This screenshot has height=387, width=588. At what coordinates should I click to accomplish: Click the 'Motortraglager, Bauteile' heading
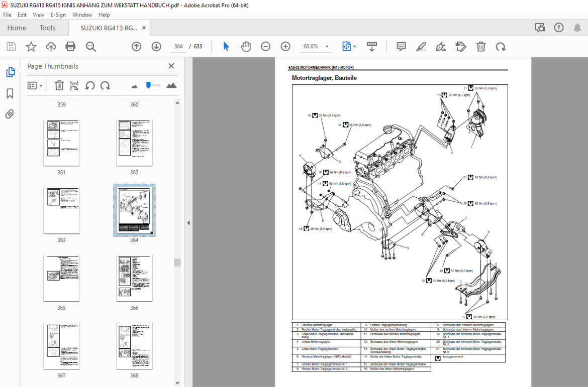tap(324, 78)
